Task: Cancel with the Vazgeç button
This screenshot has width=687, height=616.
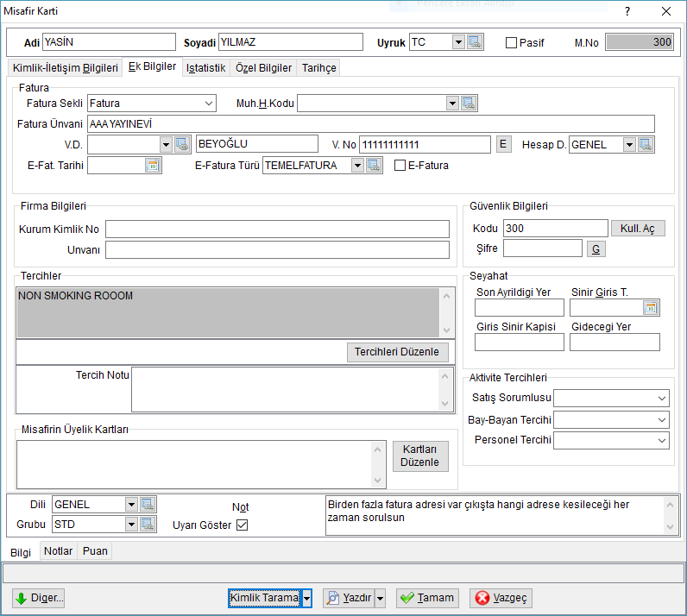Action: coord(501,598)
